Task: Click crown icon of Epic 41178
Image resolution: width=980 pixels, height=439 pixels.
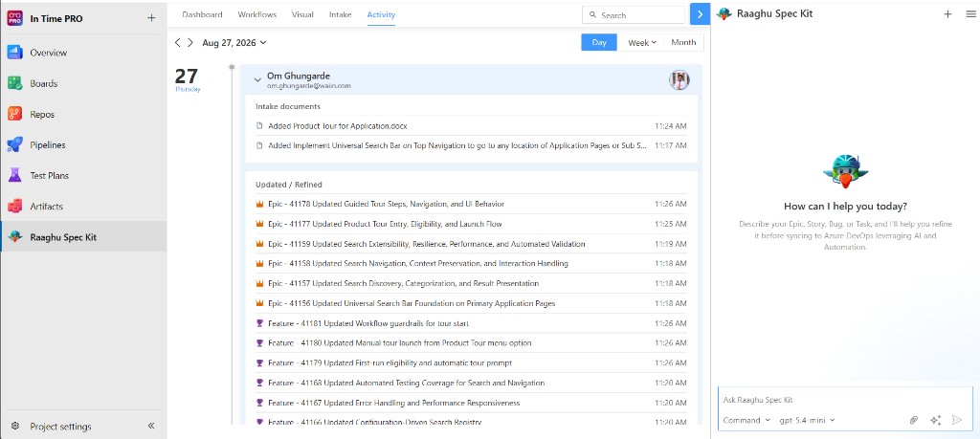Action: click(x=259, y=205)
